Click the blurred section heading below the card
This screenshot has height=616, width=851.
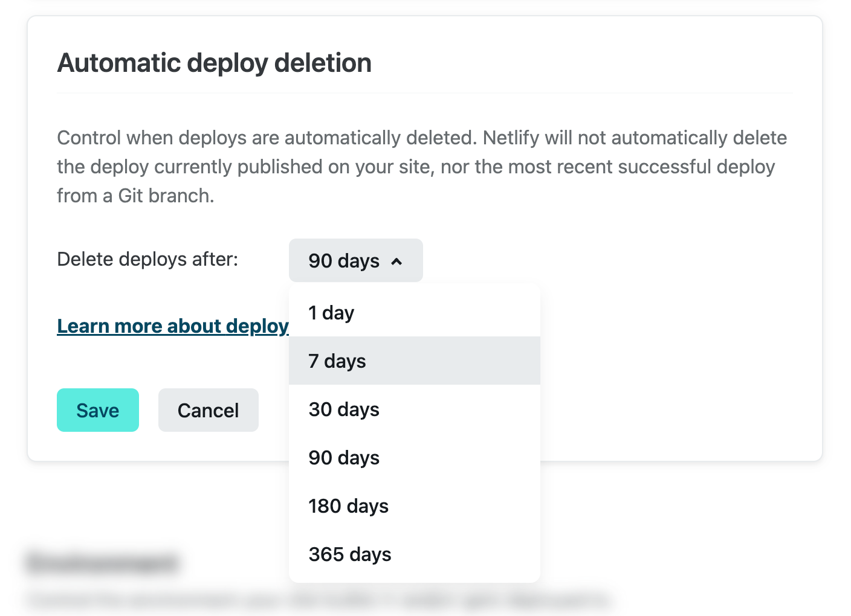click(103, 562)
